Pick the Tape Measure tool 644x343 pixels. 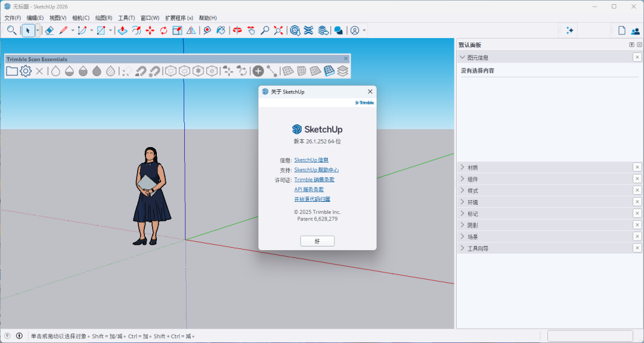coord(208,30)
